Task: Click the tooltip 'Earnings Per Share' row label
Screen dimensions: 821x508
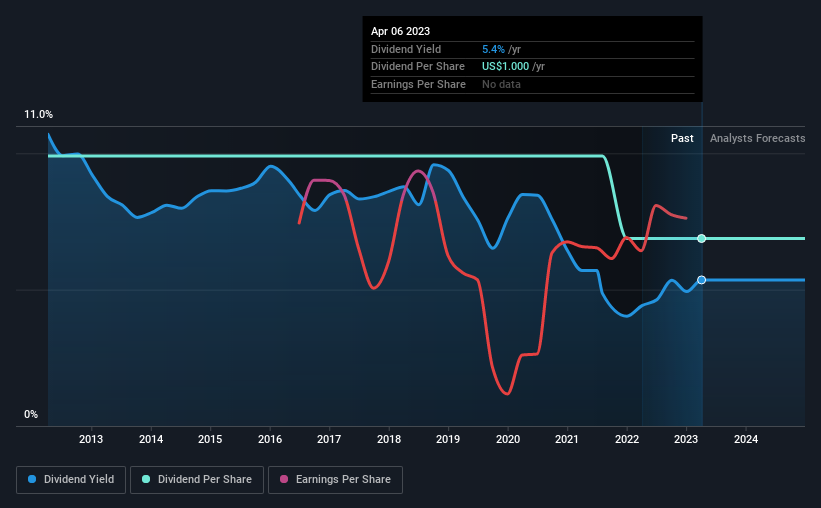Action: point(418,84)
